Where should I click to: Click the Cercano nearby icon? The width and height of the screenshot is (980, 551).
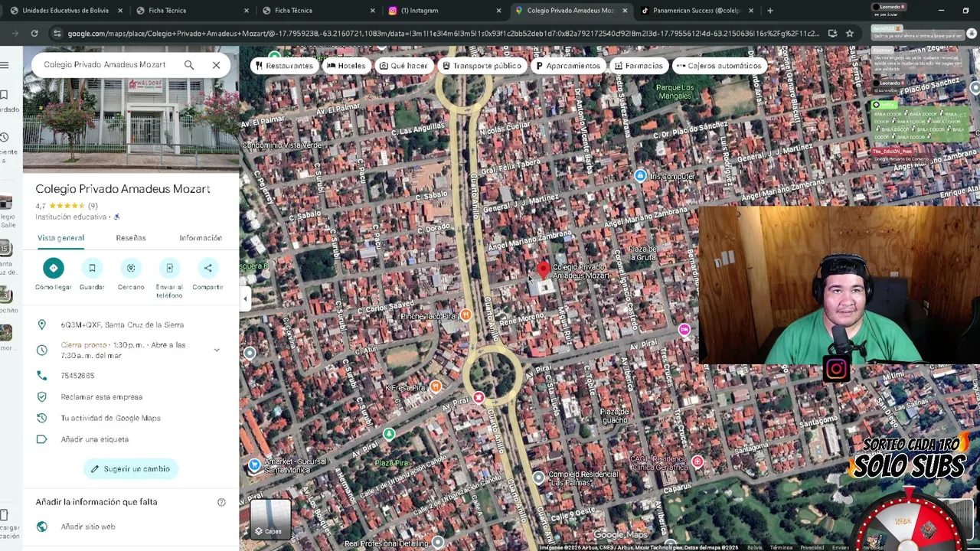pos(131,268)
